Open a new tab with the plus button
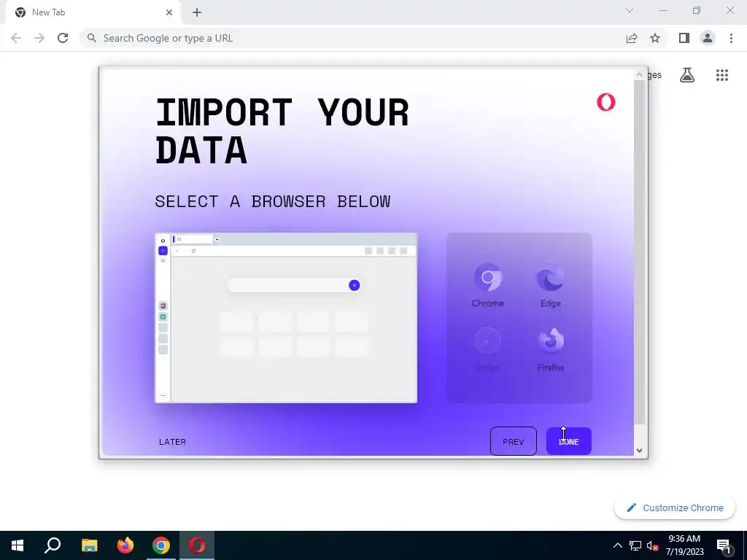Viewport: 747px width, 560px height. (197, 12)
